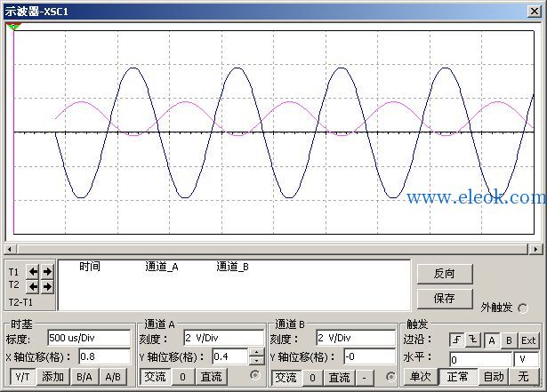Click trigger level field showing 0
The width and height of the screenshot is (547, 392).
tap(480, 359)
